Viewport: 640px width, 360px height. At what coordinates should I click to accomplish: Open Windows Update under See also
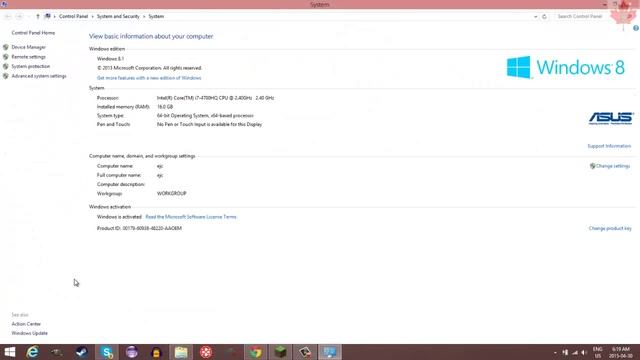pyautogui.click(x=29, y=333)
